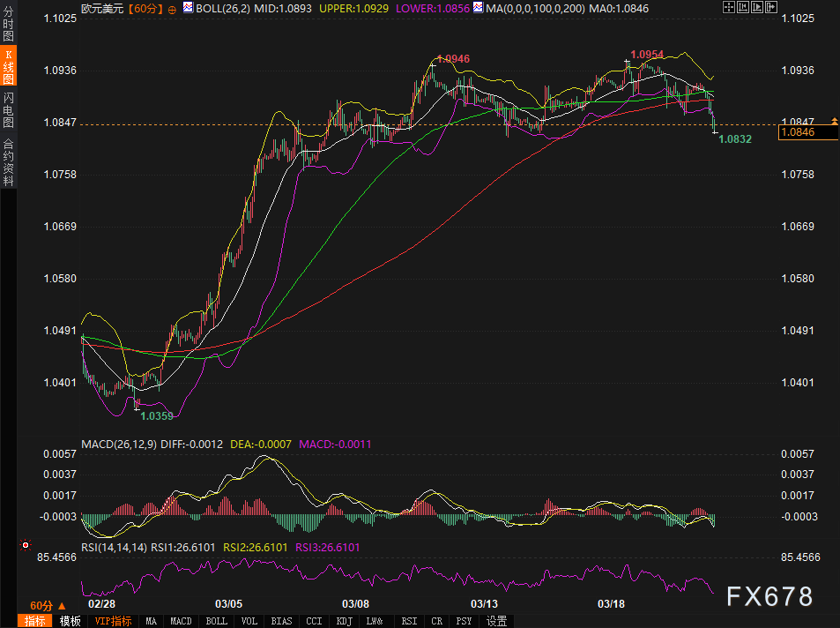
Task: Select the 模板 tab in bottom bar
Action: pyautogui.click(x=70, y=621)
